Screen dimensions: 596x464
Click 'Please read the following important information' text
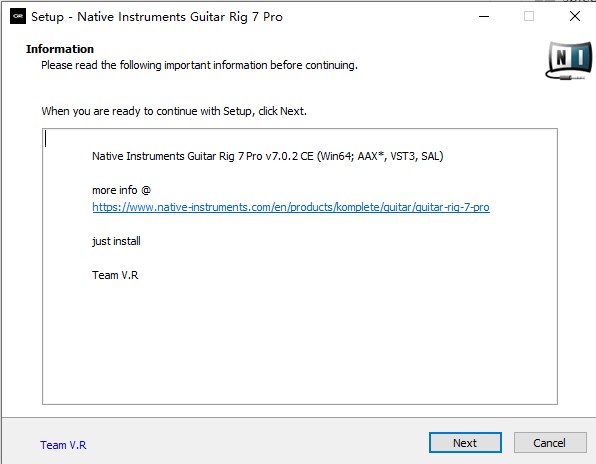(199, 65)
